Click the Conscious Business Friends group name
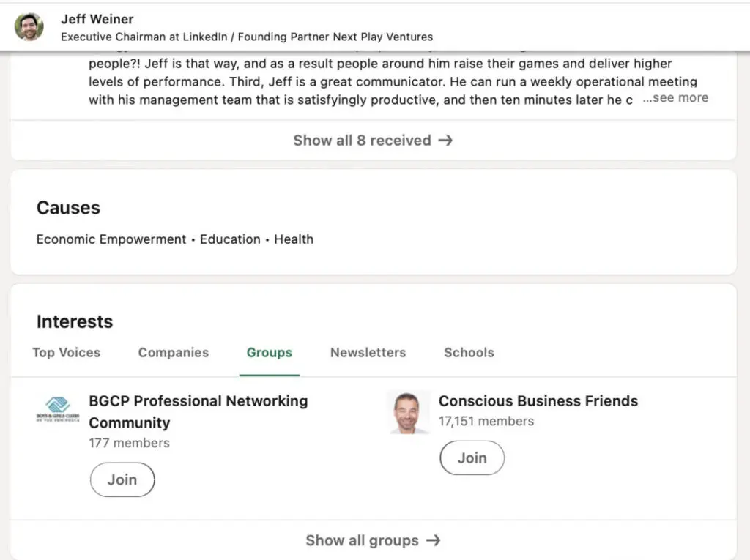Image resolution: width=750 pixels, height=560 pixels. coord(538,401)
